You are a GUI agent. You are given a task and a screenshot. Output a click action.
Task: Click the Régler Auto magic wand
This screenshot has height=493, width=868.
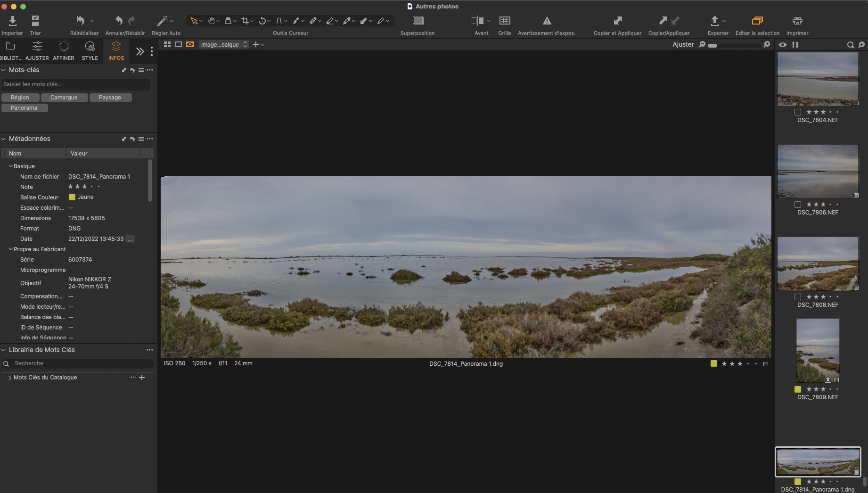[x=162, y=21]
